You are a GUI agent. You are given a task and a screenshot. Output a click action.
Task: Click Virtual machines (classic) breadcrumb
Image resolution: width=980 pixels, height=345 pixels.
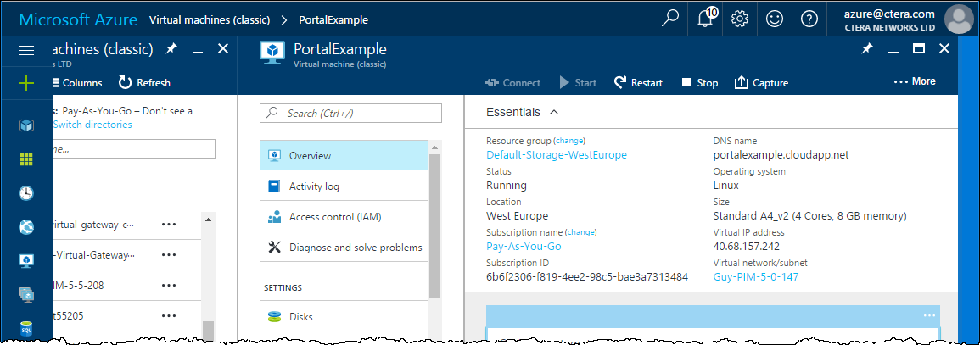pyautogui.click(x=210, y=19)
